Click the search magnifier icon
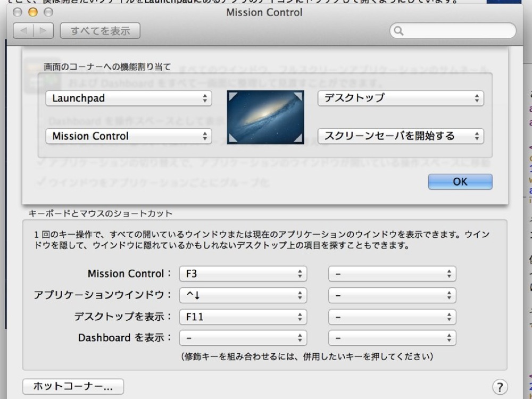This screenshot has height=399, width=532. (x=398, y=31)
